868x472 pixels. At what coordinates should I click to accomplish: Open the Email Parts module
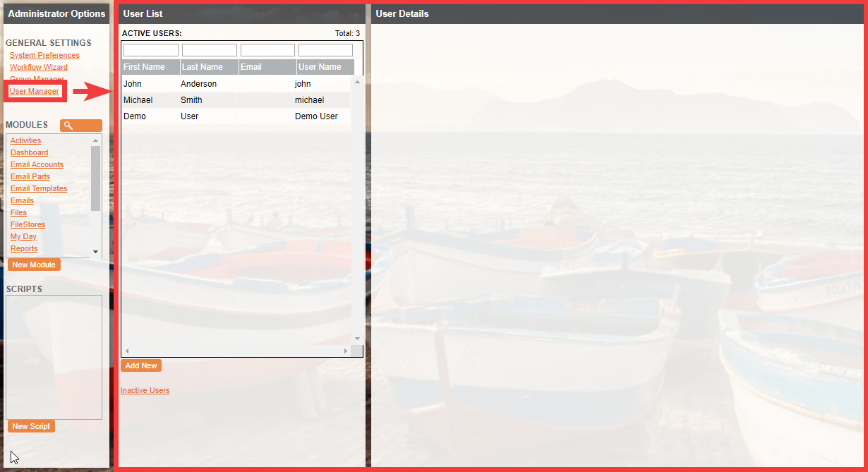click(30, 176)
